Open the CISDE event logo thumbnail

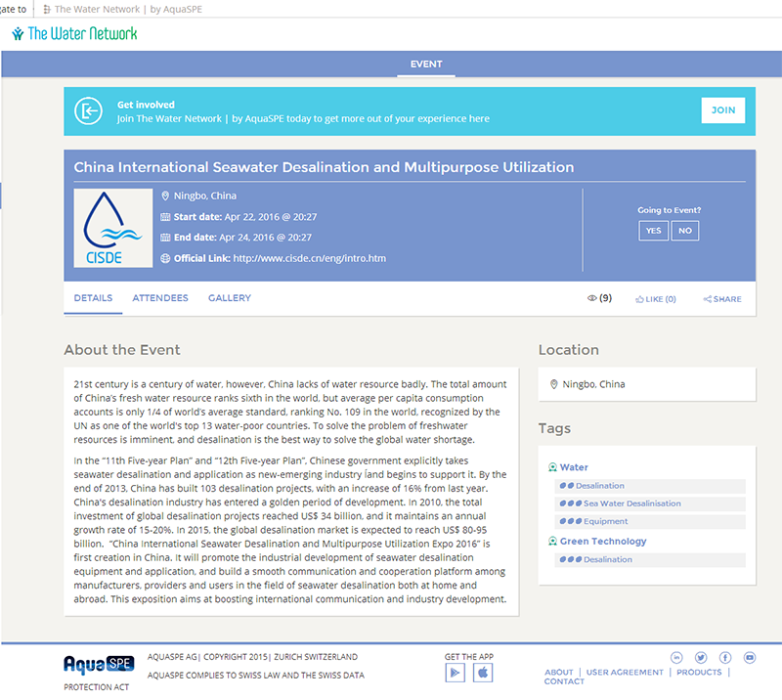(x=113, y=228)
